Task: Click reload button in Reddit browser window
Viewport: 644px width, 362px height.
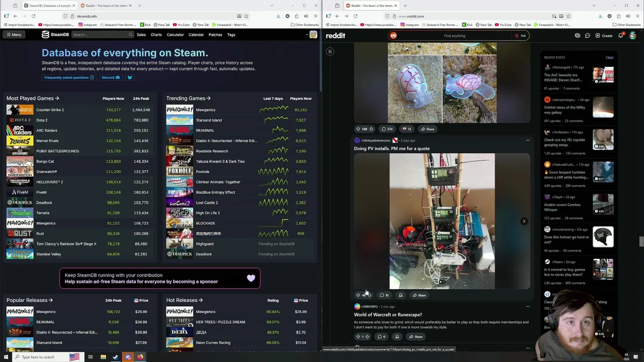Action: (x=355, y=16)
